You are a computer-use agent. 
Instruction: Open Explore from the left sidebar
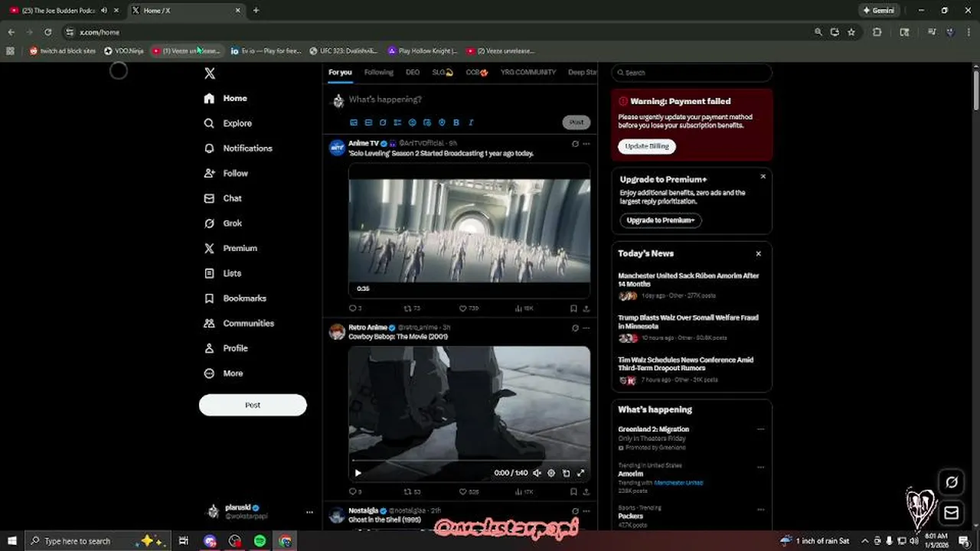[228, 123]
